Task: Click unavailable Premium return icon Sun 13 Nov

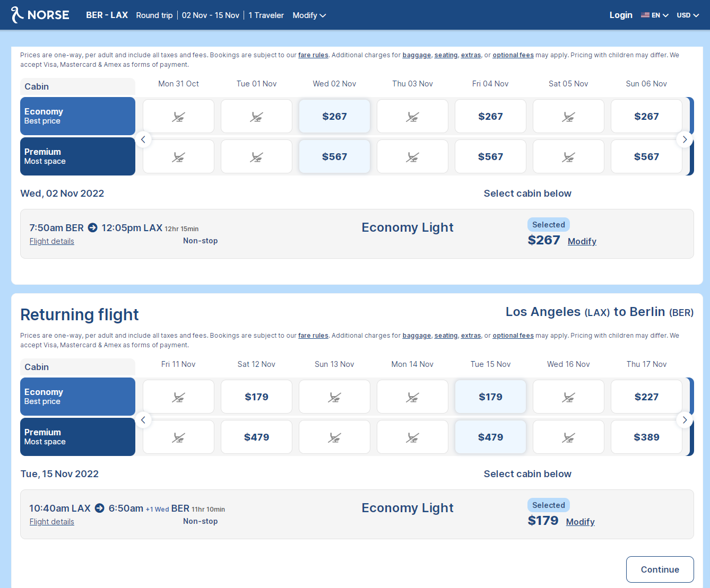Action: [334, 437]
